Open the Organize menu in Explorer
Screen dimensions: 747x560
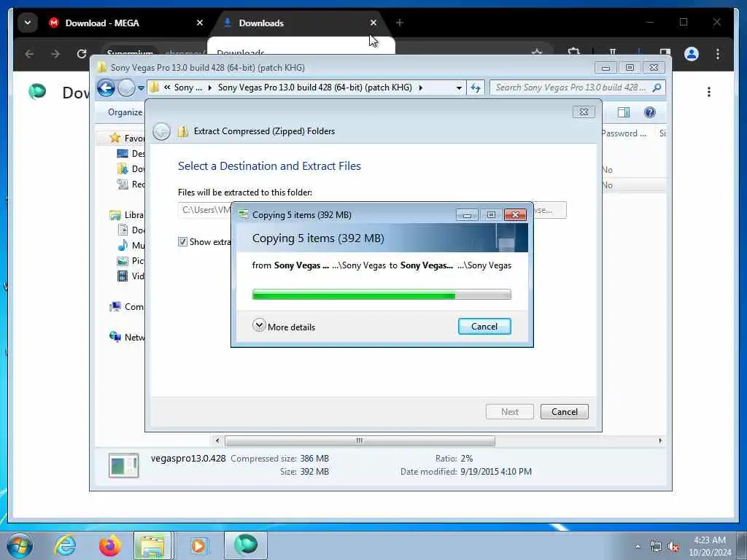tap(125, 112)
